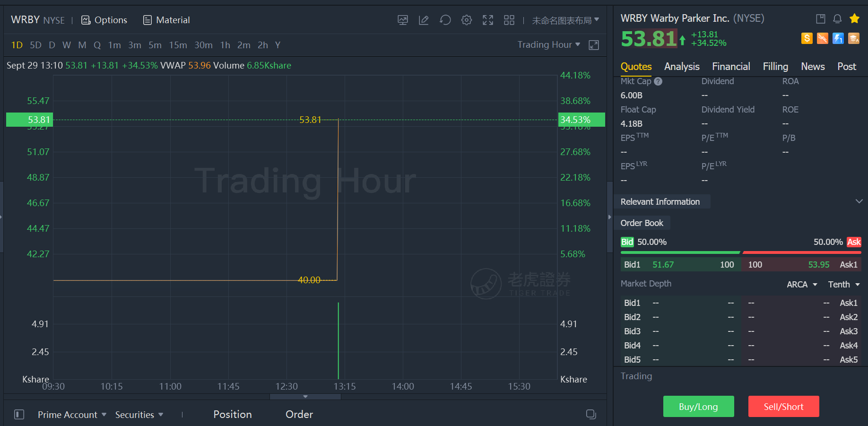Switch to the News tab
Screen dimensions: 868x426
coord(813,67)
